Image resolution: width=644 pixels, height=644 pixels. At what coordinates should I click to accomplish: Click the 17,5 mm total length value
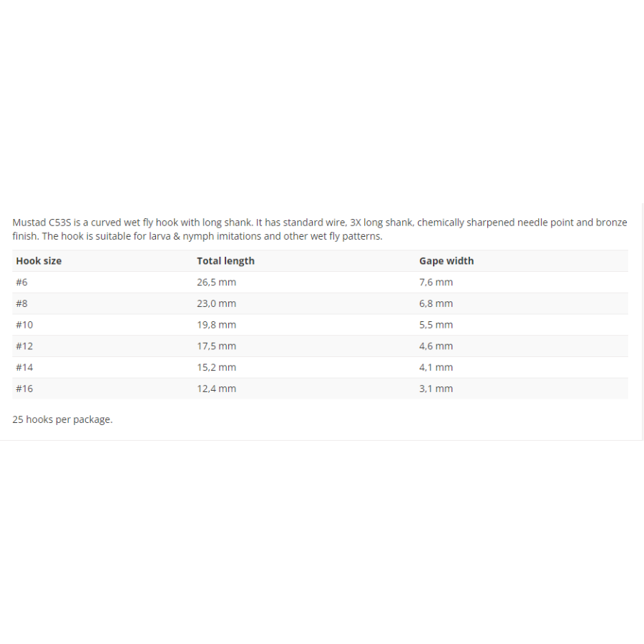tap(216, 346)
